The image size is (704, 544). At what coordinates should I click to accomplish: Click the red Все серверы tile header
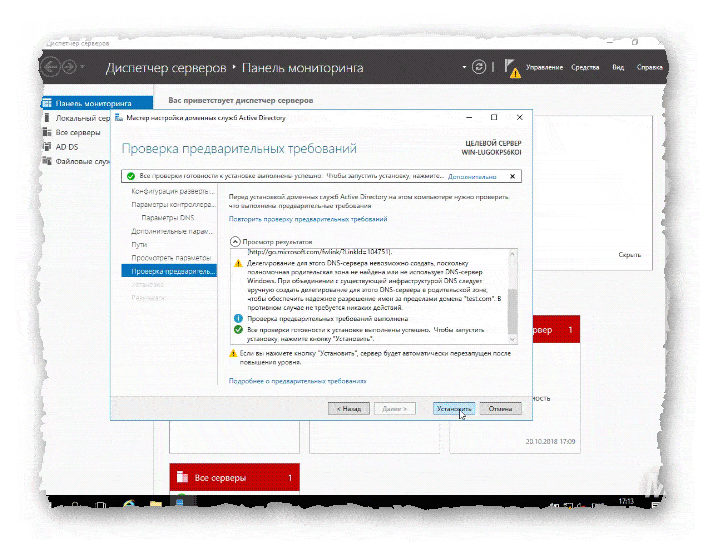235,478
